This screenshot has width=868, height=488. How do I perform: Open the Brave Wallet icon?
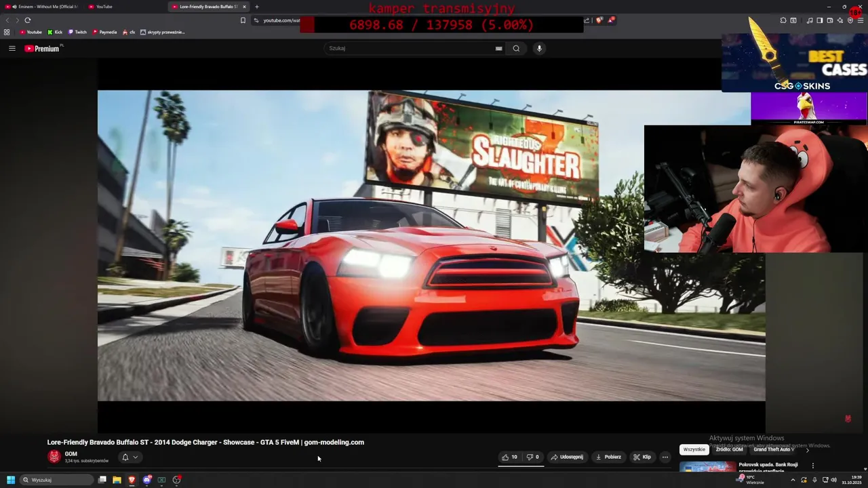click(x=830, y=20)
